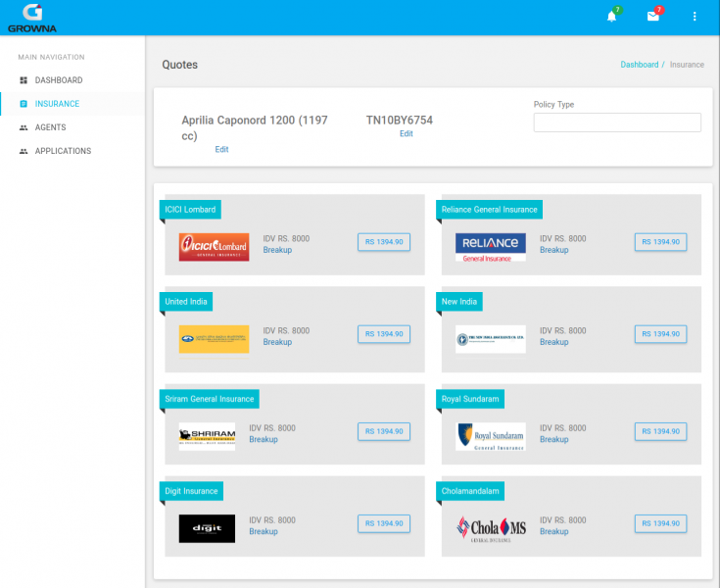The image size is (720, 588).
Task: Open Reliance General Insurance Breakup link
Action: click(x=553, y=250)
